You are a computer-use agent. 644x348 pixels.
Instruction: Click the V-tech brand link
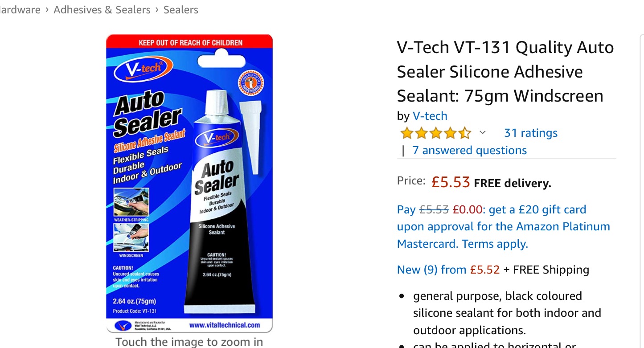click(430, 116)
